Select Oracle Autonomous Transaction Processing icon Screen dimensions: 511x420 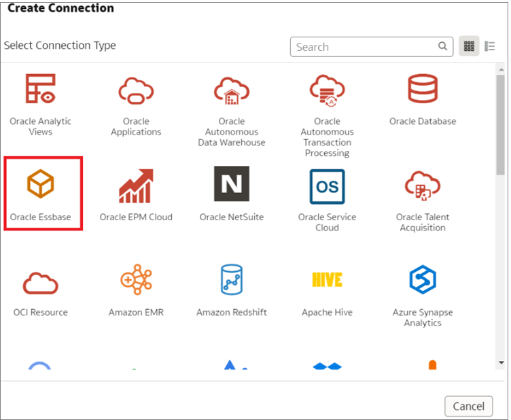coord(328,90)
